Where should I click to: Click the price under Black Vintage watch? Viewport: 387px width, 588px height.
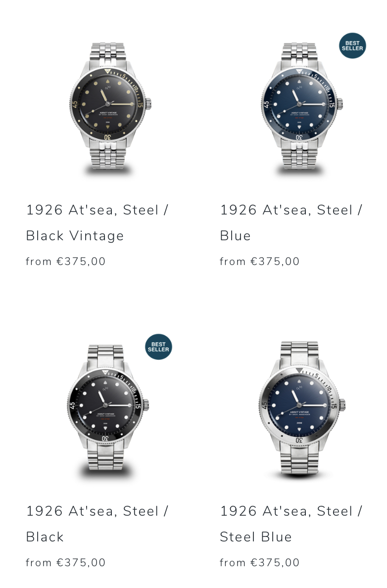[65, 262]
